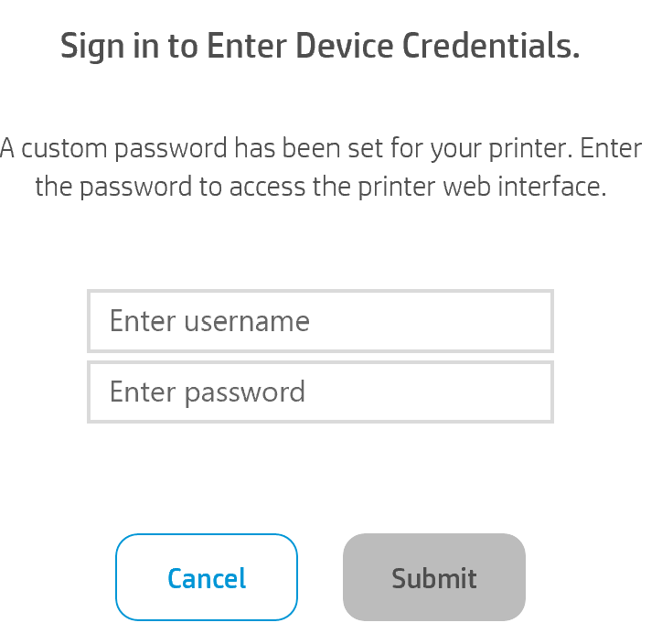
Task: Click the Enter password field
Action: click(320, 392)
